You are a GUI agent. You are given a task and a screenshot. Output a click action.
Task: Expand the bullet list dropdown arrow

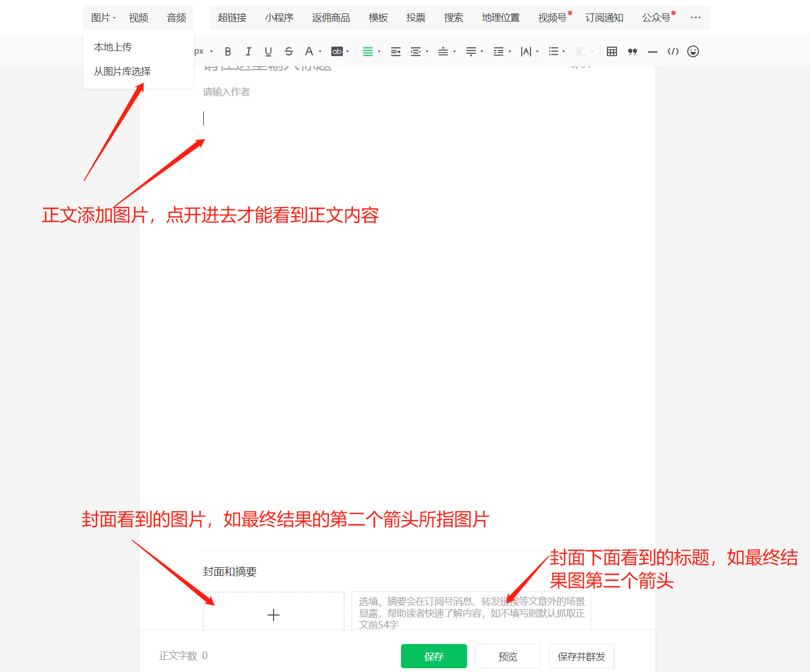(564, 52)
